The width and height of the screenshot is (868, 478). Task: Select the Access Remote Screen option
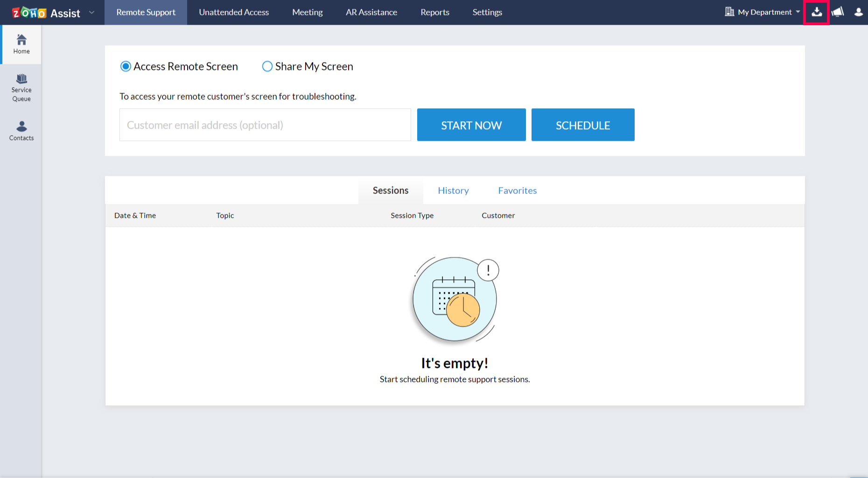[x=126, y=66]
